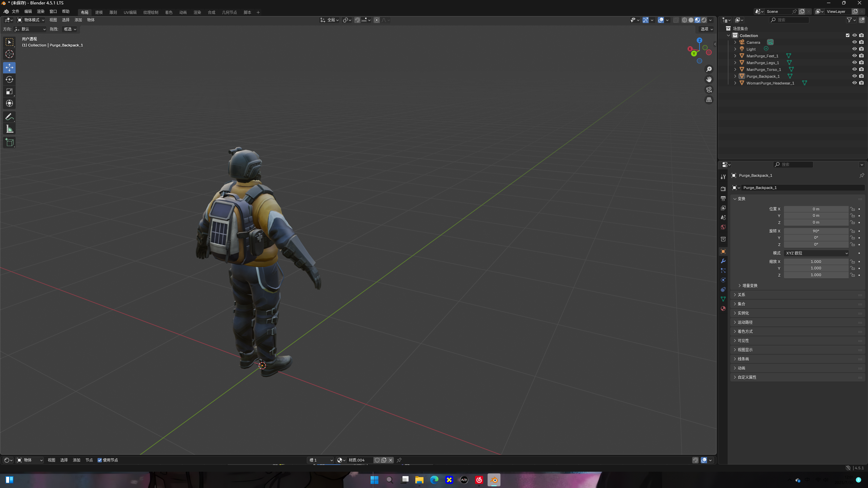Click the 缩放 X value field
868x488 pixels.
816,262
